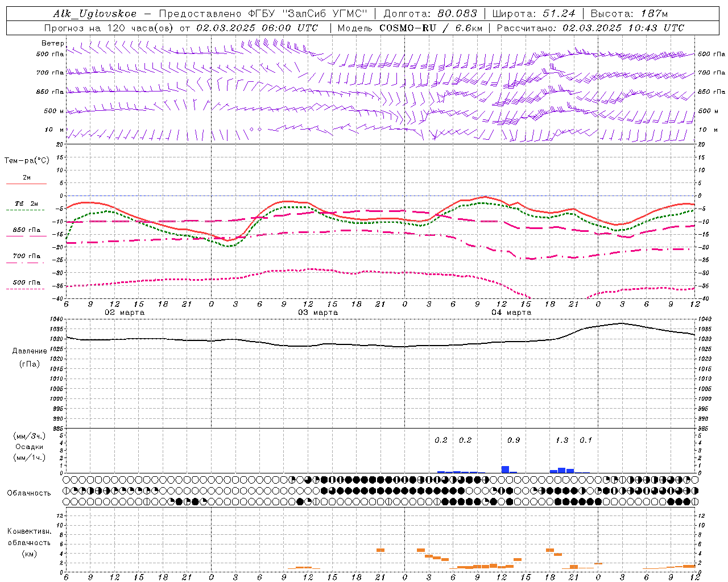Image resolution: width=728 pixels, height=582 pixels.
Task: Click the 0.9 precipitation total value
Action: [513, 440]
